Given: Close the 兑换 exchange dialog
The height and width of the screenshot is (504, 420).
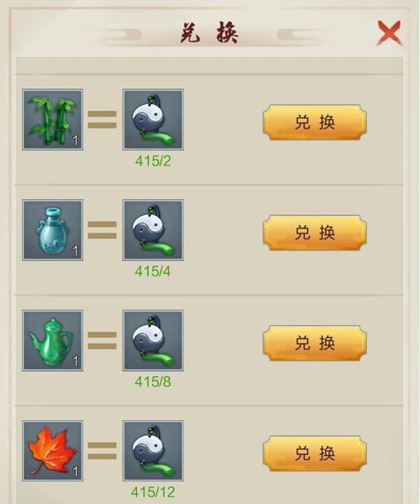Looking at the screenshot, I should pos(389,33).
